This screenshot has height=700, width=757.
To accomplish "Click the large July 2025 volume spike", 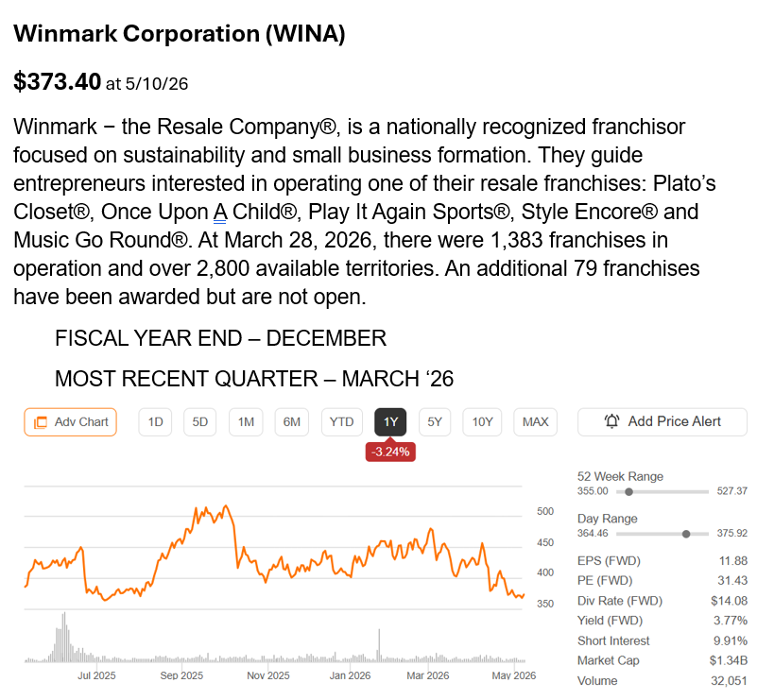I will [63, 637].
